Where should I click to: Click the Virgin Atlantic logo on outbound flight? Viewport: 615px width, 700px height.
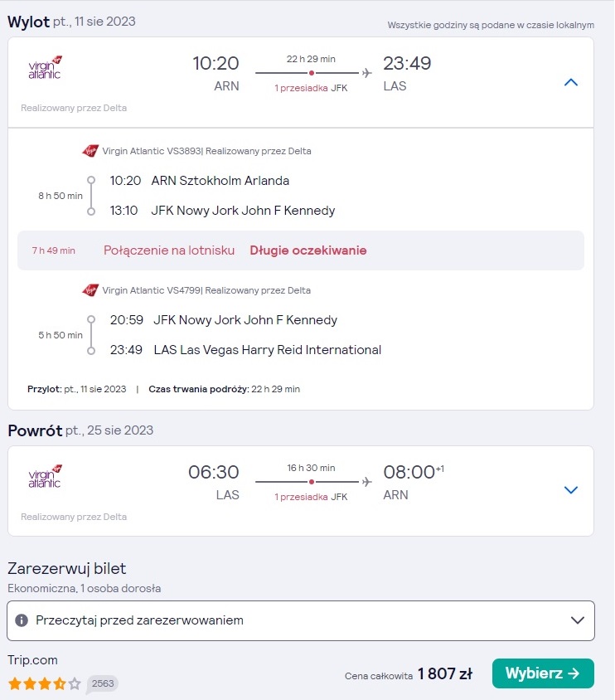(45, 68)
